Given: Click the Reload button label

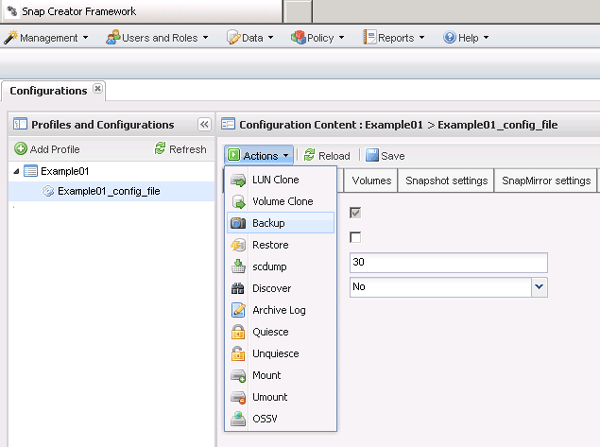Looking at the screenshot, I should 334,156.
